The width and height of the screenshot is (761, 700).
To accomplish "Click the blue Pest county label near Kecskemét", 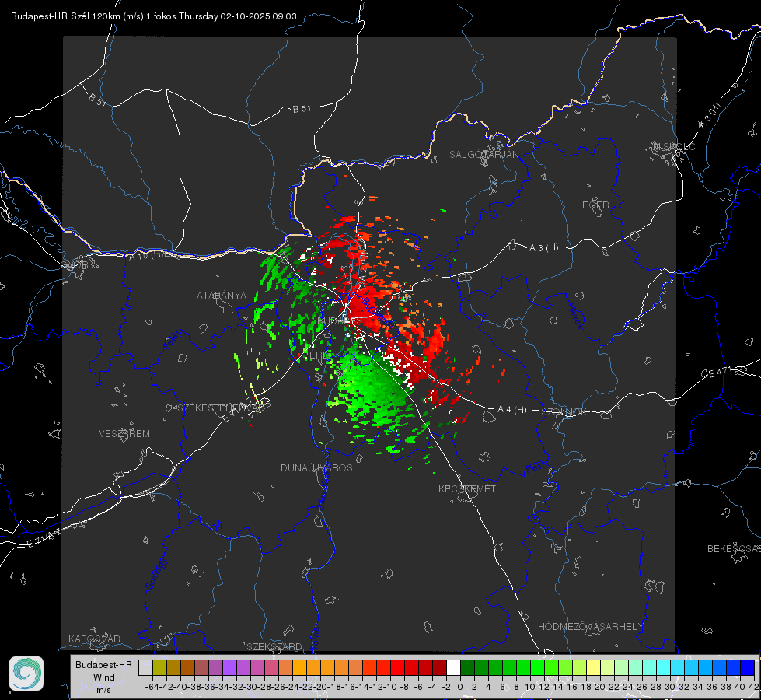I will 534,468.
